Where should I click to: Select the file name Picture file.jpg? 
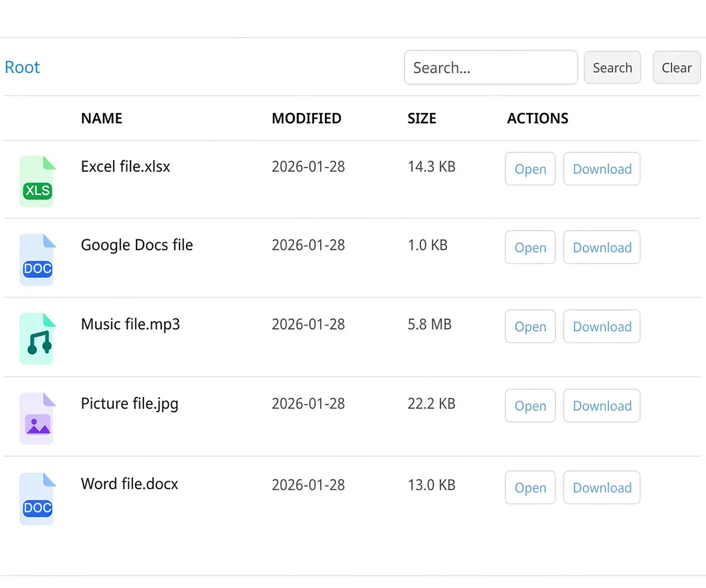(x=129, y=404)
